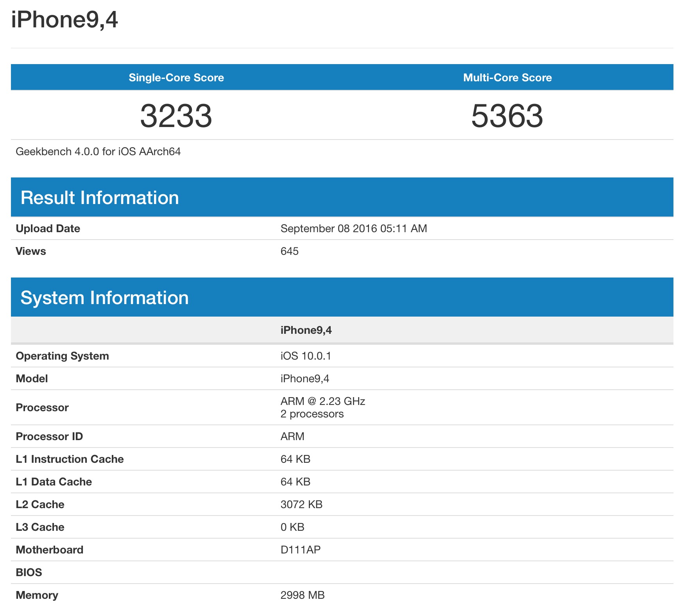The image size is (684, 616).
Task: Click the bold iPhone9,4 table column header
Action: (x=306, y=330)
